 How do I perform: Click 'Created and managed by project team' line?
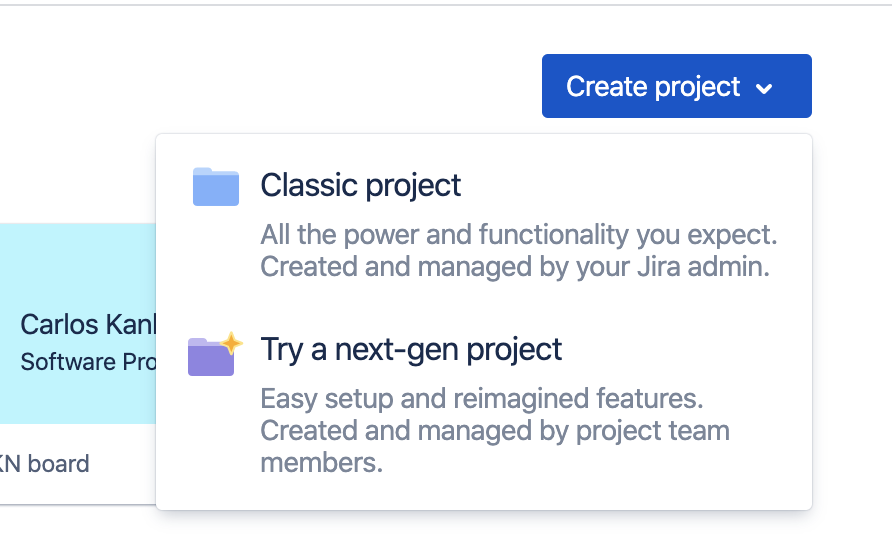495,431
